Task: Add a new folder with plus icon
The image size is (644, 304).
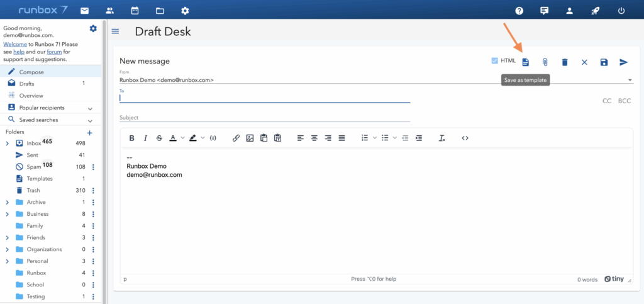Action: [x=90, y=133]
